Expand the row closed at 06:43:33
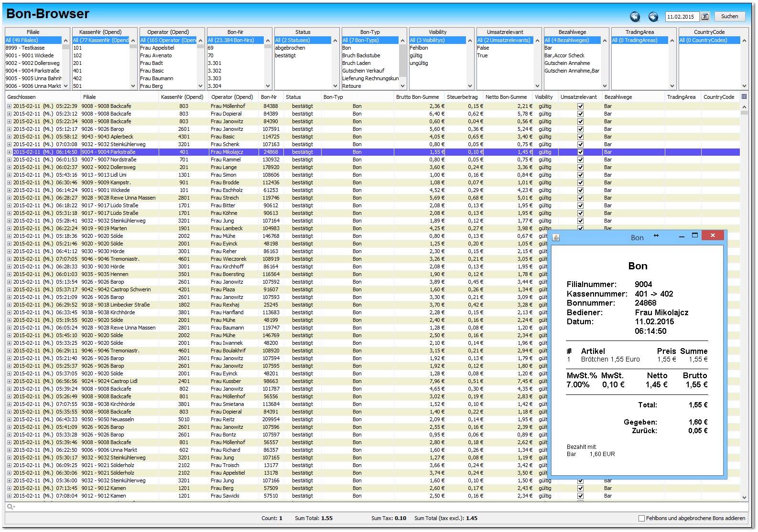 tap(9, 419)
